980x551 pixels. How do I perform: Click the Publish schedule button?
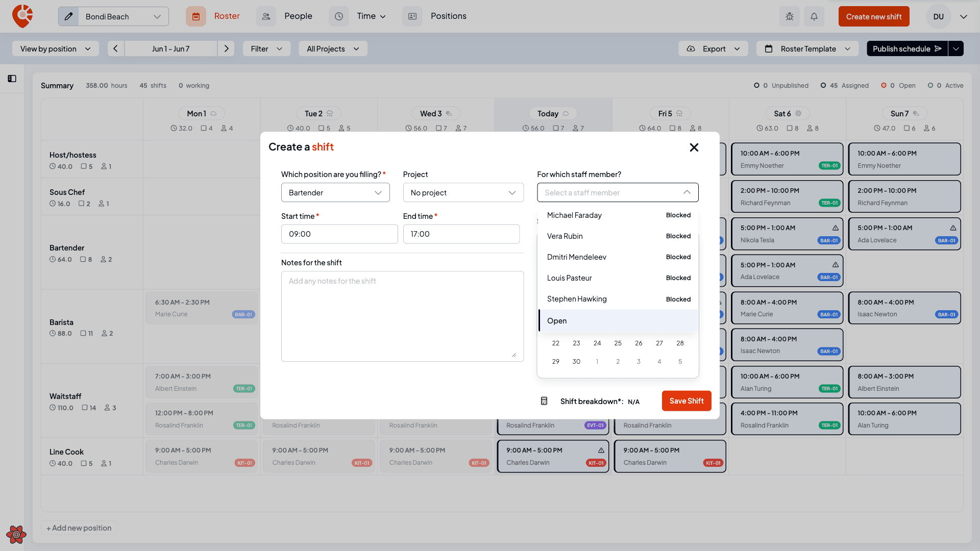tap(906, 48)
